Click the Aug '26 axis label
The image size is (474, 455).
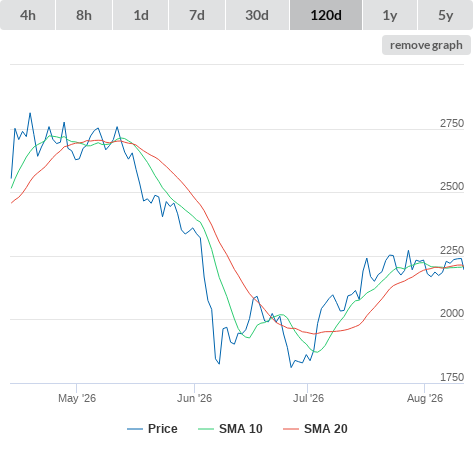pyautogui.click(x=425, y=398)
